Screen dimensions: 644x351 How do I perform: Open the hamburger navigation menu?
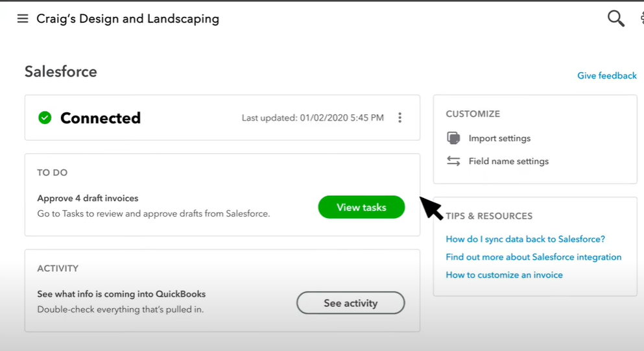pyautogui.click(x=23, y=19)
